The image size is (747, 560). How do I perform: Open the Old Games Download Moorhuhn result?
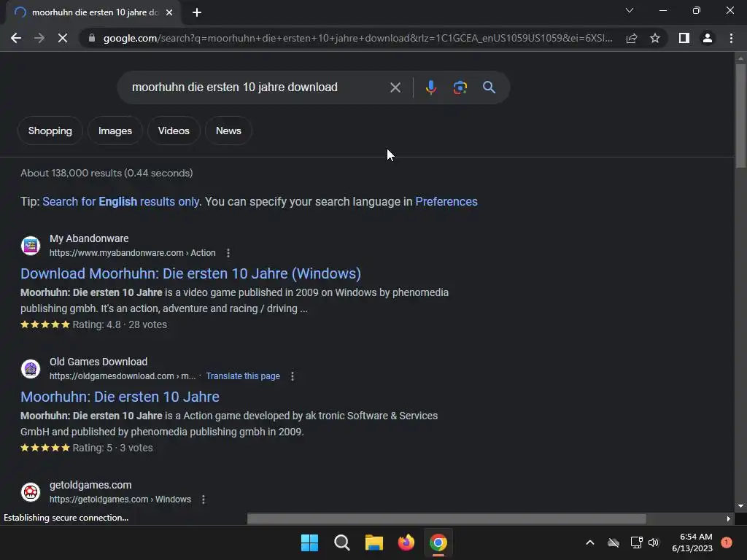[120, 397]
